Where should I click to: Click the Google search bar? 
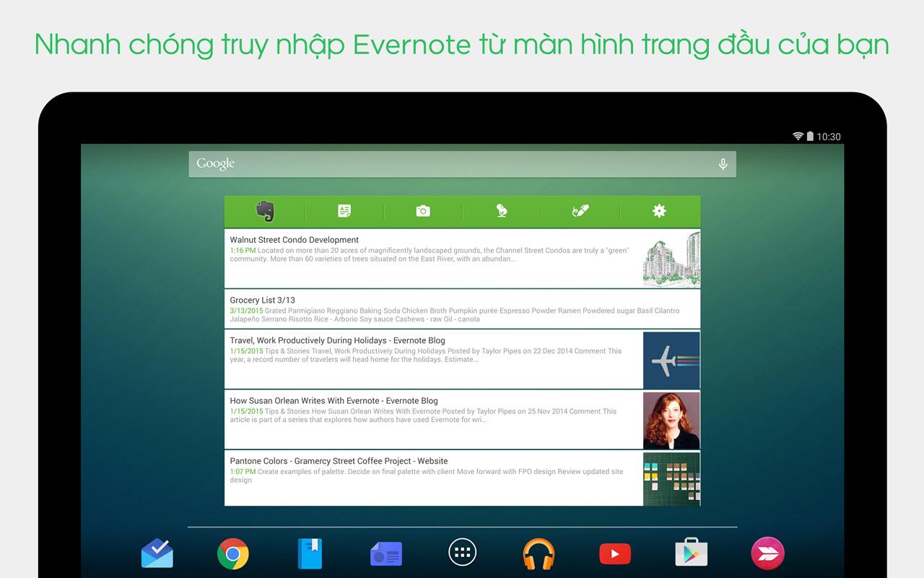(x=462, y=164)
